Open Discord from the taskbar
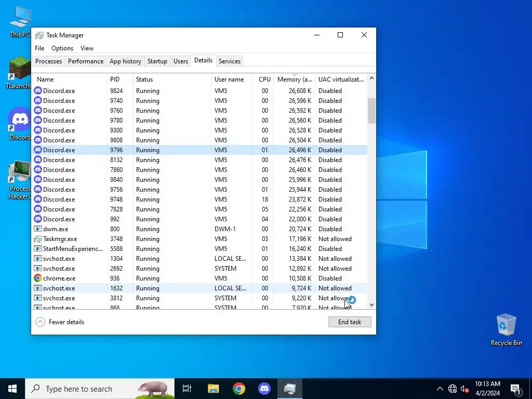This screenshot has width=532, height=399. 264,389
